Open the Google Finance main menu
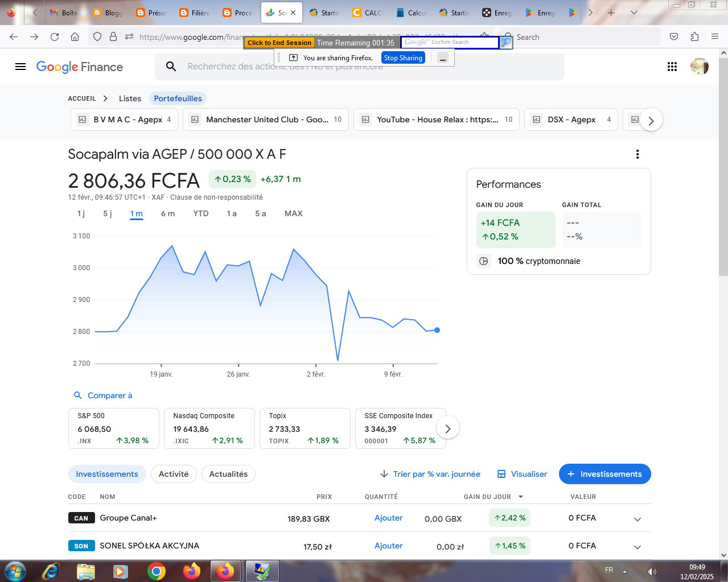The width and height of the screenshot is (728, 582). (x=20, y=67)
